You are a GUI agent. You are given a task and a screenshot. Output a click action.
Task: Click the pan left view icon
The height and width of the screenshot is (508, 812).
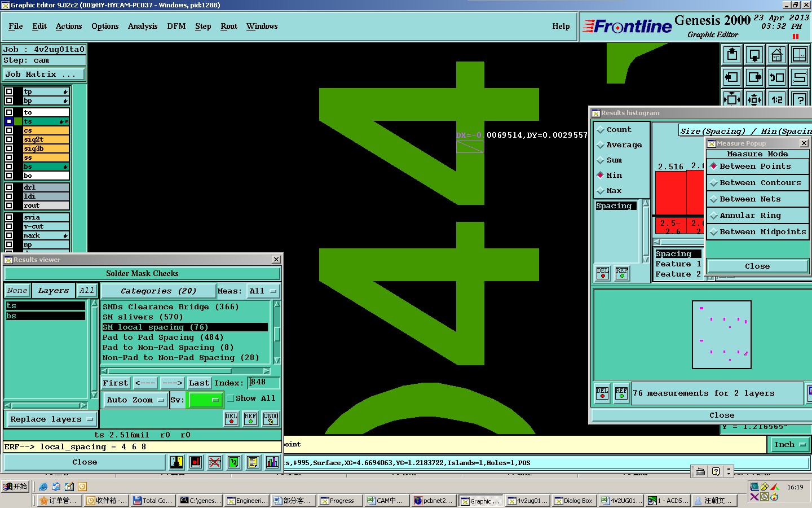pos(732,77)
